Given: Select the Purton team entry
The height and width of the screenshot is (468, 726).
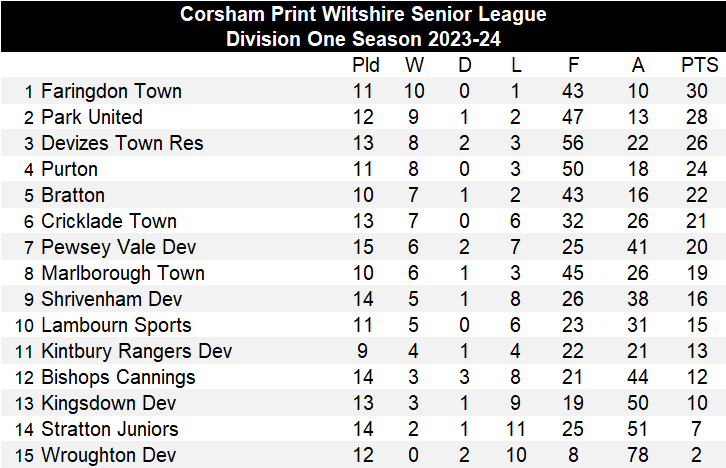Looking at the screenshot, I should pos(72,169).
